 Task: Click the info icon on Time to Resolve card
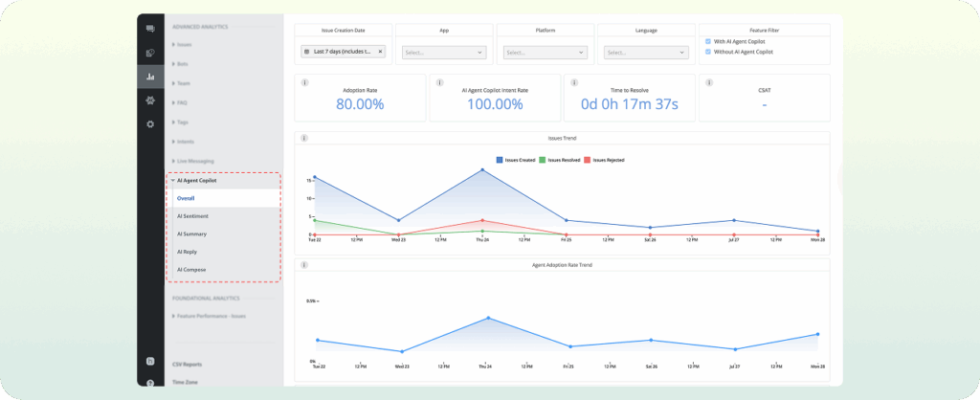coord(574,82)
